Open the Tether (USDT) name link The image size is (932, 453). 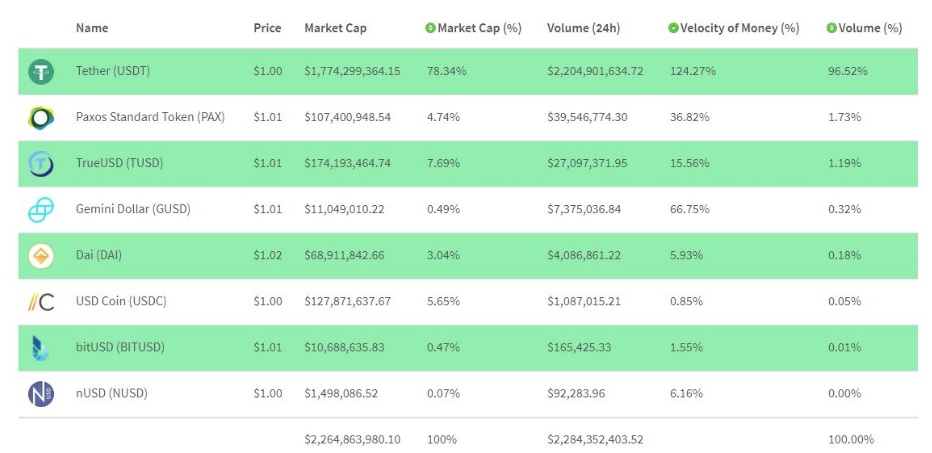point(113,71)
